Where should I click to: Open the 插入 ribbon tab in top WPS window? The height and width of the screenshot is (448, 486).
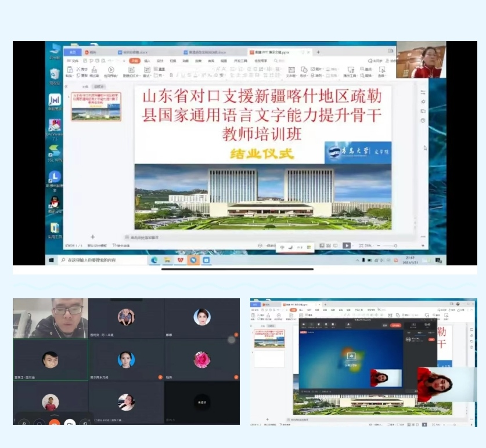coord(147,61)
